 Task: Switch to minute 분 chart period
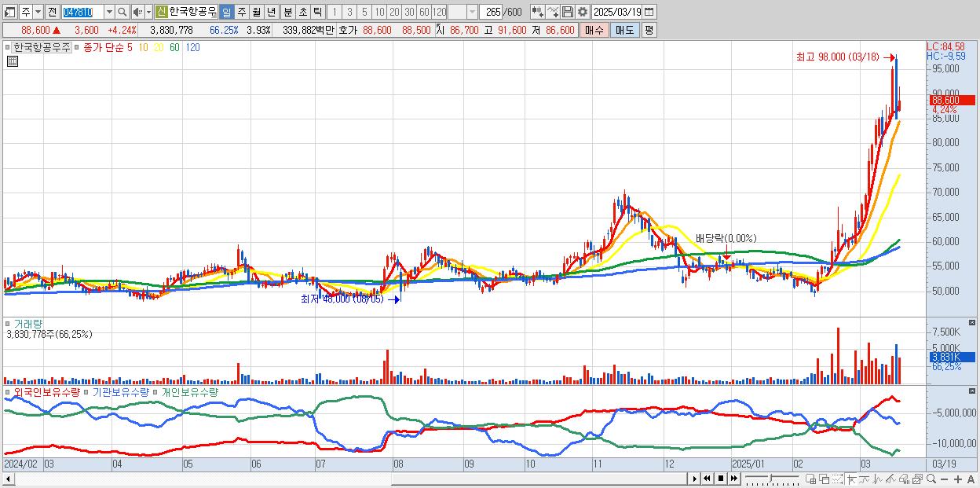[x=287, y=12]
